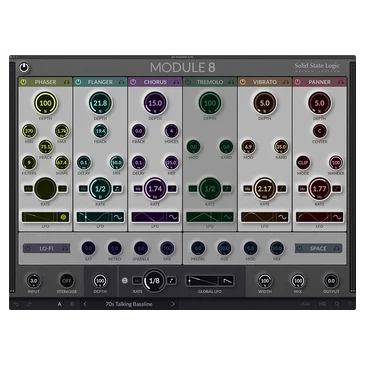
Task: Disable the Vibrato module power button
Action: coord(243,82)
